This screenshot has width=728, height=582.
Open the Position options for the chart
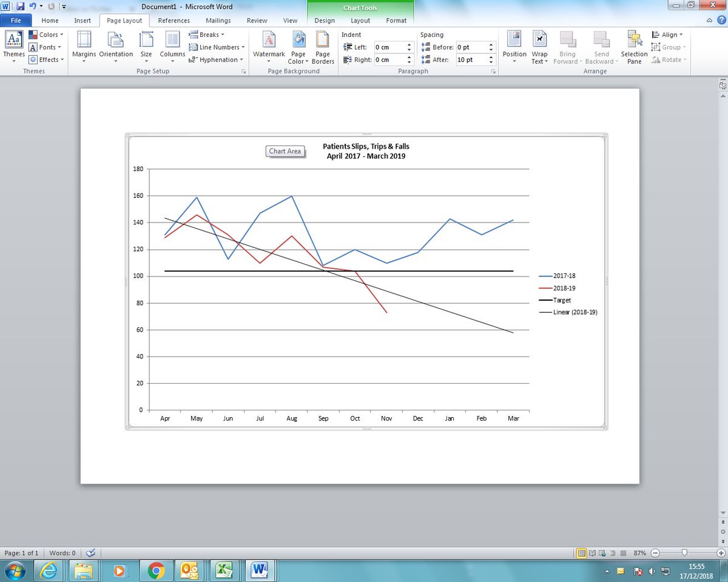[x=514, y=47]
